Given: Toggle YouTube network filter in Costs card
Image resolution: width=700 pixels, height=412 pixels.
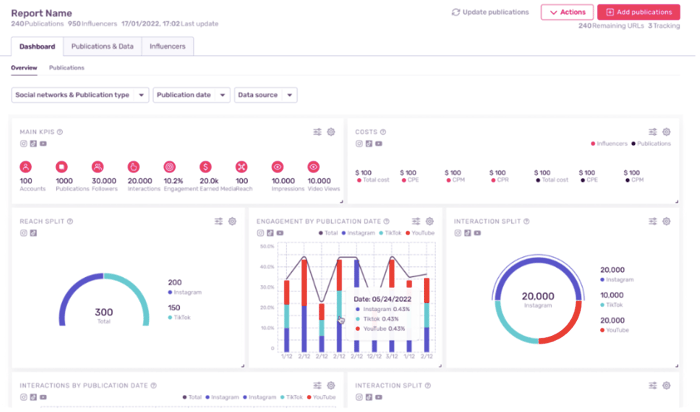Looking at the screenshot, I should click(x=378, y=144).
